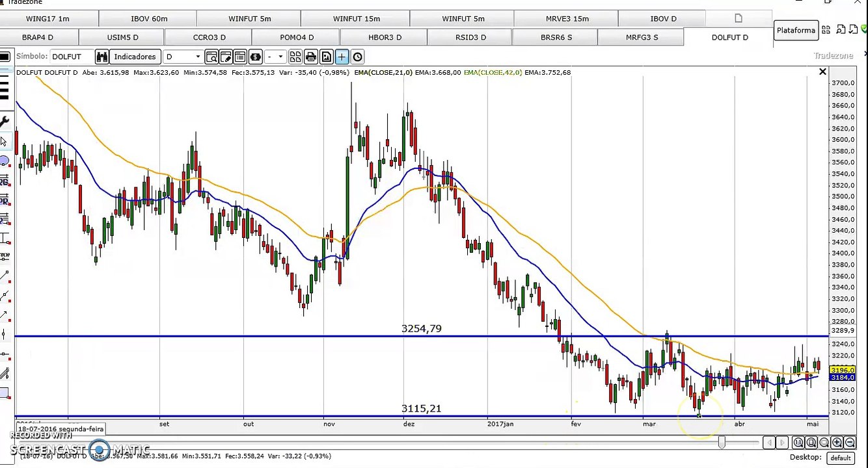Click the save chart image icon
This screenshot has height=468, width=868.
pos(326,57)
